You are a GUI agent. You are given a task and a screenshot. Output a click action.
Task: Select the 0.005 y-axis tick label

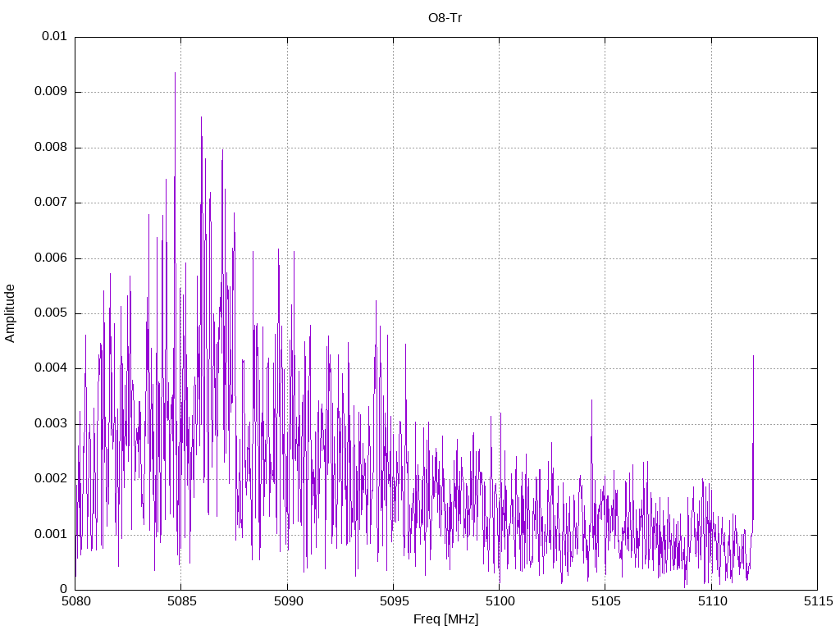(50, 313)
